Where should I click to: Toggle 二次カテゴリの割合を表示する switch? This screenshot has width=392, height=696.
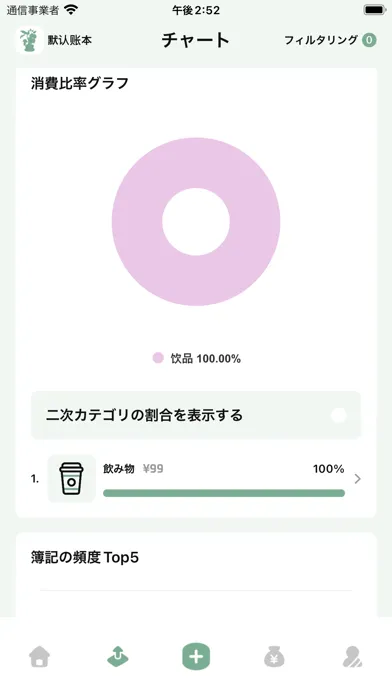coord(339,415)
